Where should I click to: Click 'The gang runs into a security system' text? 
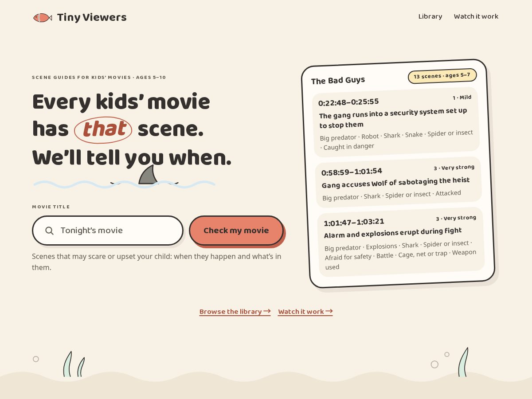click(x=393, y=118)
